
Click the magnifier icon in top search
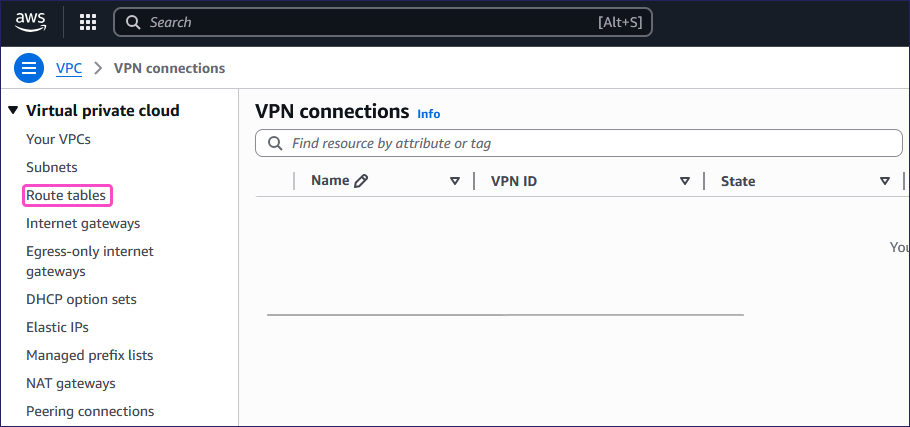coord(133,22)
